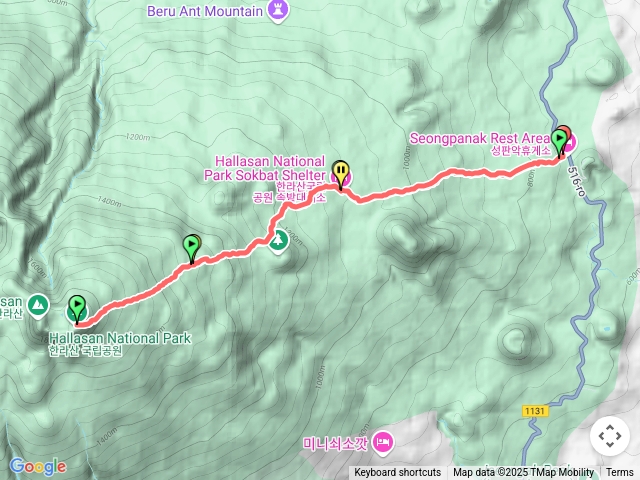Open Keyboard shortcuts
The image size is (640, 480).
(398, 473)
